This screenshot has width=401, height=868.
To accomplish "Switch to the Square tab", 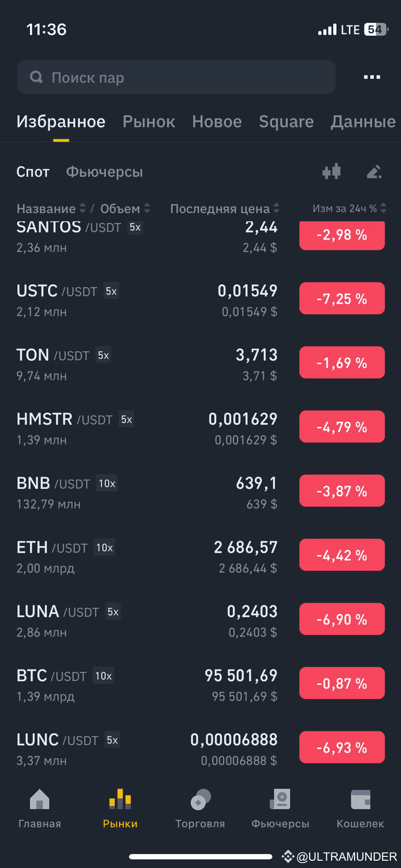I will click(x=286, y=122).
